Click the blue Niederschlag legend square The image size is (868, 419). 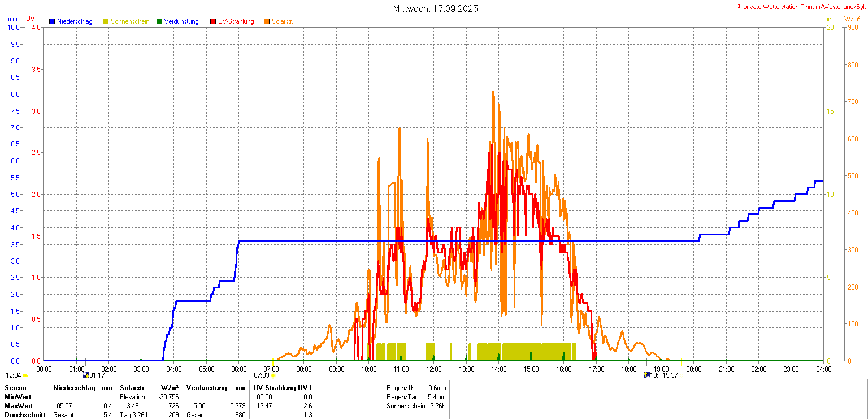tap(52, 21)
